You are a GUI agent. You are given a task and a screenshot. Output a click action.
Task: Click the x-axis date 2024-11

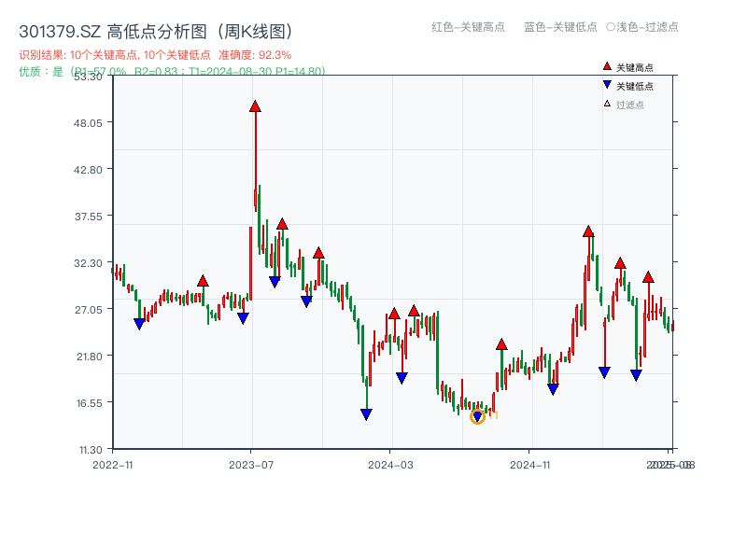[x=529, y=465]
